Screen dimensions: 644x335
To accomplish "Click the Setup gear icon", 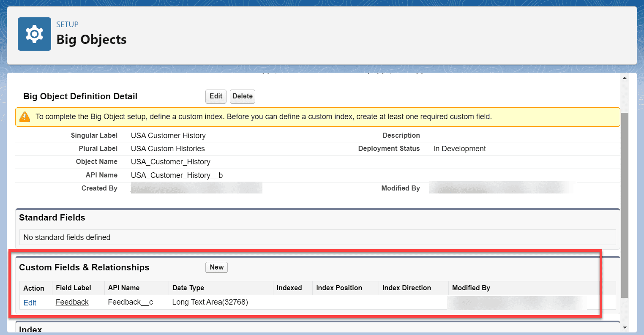I will (x=34, y=34).
